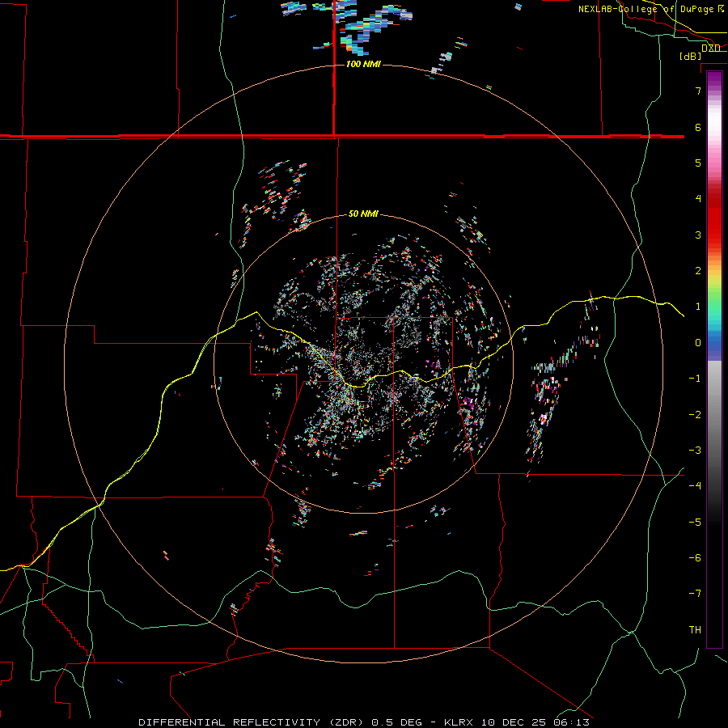The image size is (728, 728).
Task: Click the "-4" scale value
Action: tap(695, 486)
